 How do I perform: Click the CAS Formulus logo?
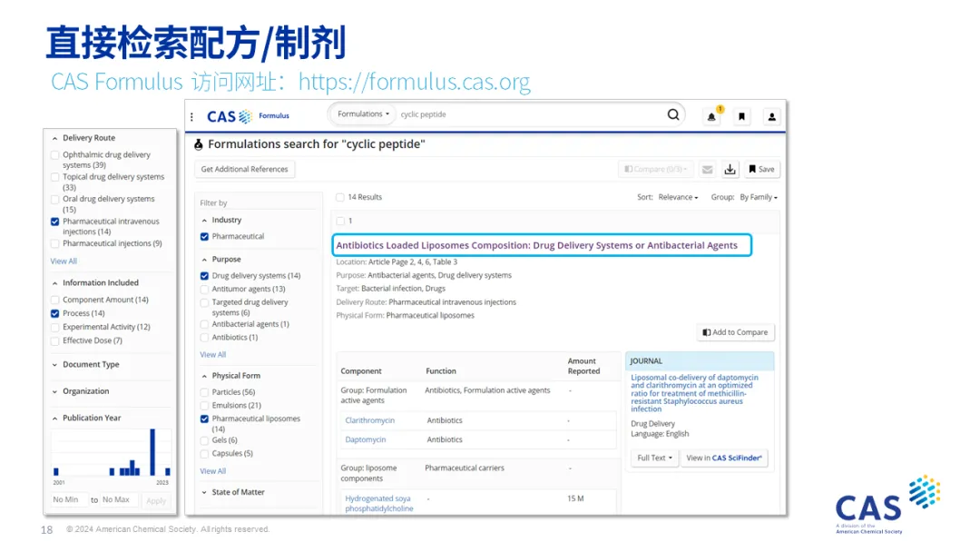point(248,116)
